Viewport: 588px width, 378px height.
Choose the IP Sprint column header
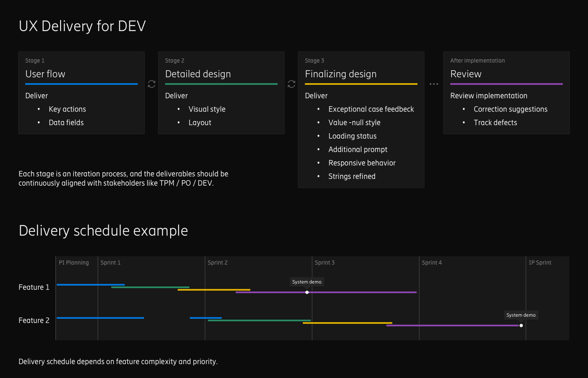click(540, 262)
